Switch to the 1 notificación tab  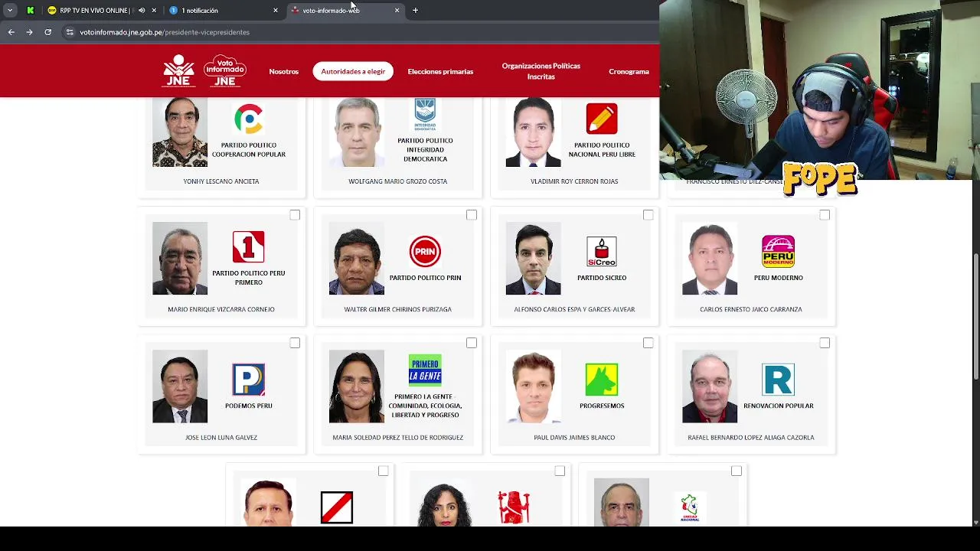pos(224,11)
